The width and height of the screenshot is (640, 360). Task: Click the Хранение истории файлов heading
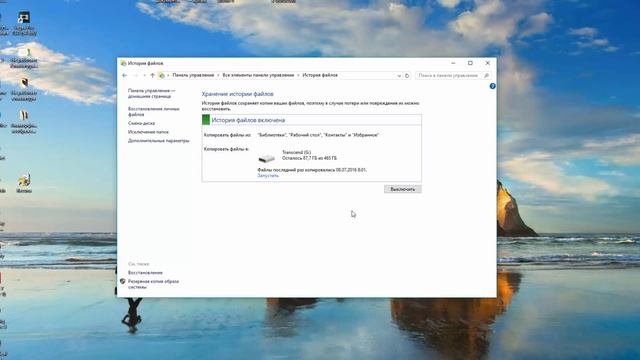point(238,94)
